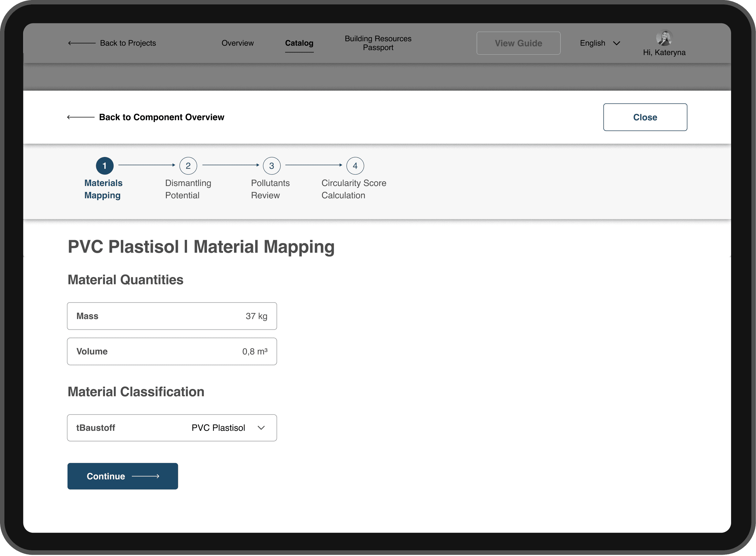Image resolution: width=756 pixels, height=556 pixels.
Task: Click the Volume input field
Action: click(x=172, y=351)
